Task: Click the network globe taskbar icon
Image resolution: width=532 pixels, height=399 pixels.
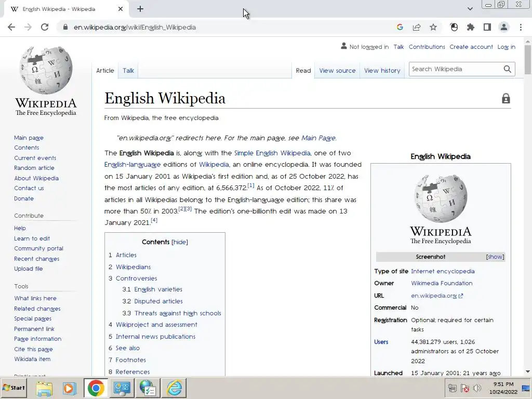Action: [x=148, y=388]
